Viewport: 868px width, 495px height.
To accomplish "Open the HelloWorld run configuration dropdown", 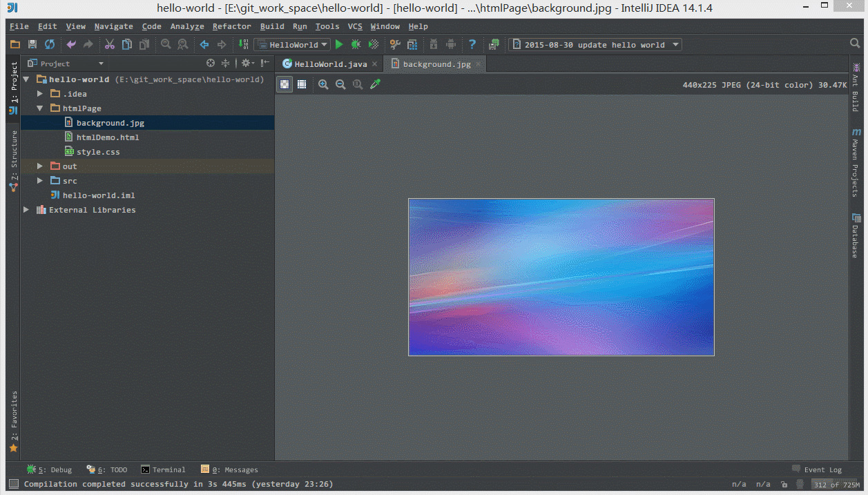I will pyautogui.click(x=325, y=44).
